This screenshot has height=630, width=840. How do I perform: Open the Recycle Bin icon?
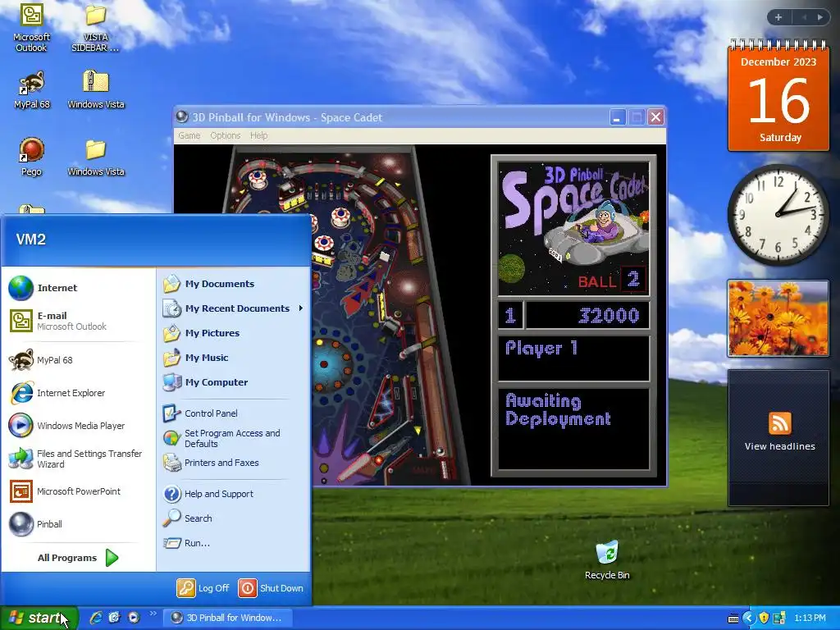click(x=607, y=560)
